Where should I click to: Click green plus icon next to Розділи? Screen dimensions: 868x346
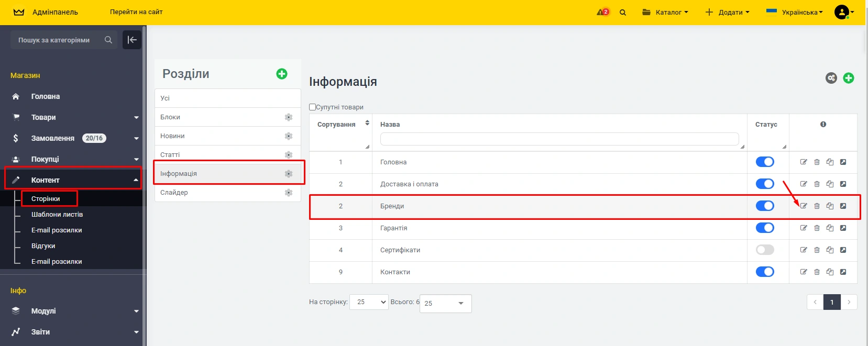point(282,74)
